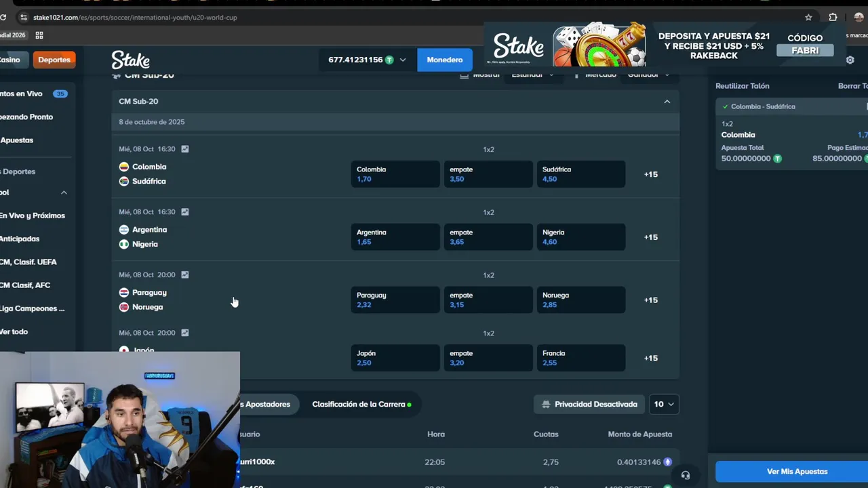Click the Tether icon next to 50.00000000
The height and width of the screenshot is (488, 868).
(x=778, y=159)
